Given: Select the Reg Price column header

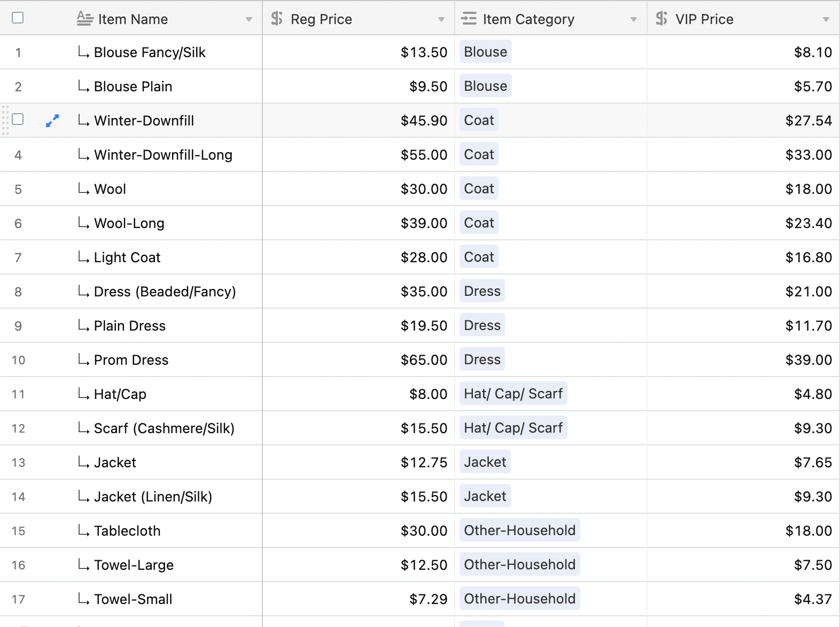Looking at the screenshot, I should tap(359, 18).
